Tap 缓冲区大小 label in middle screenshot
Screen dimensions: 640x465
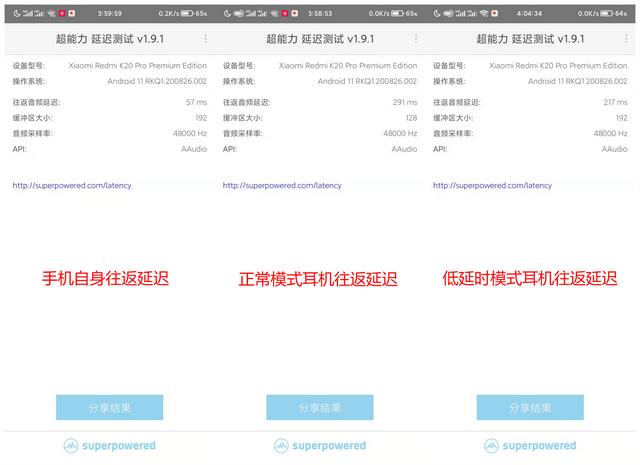pyautogui.click(x=243, y=118)
